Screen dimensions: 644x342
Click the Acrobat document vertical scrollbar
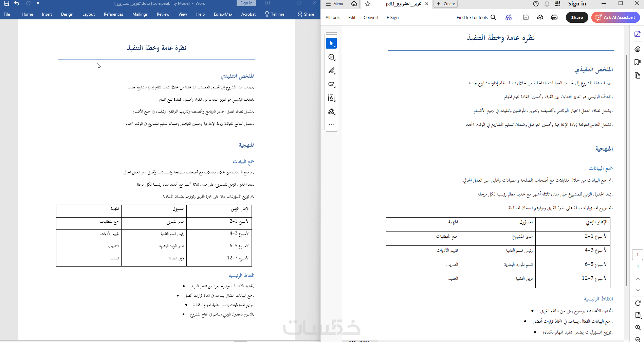coord(627,170)
